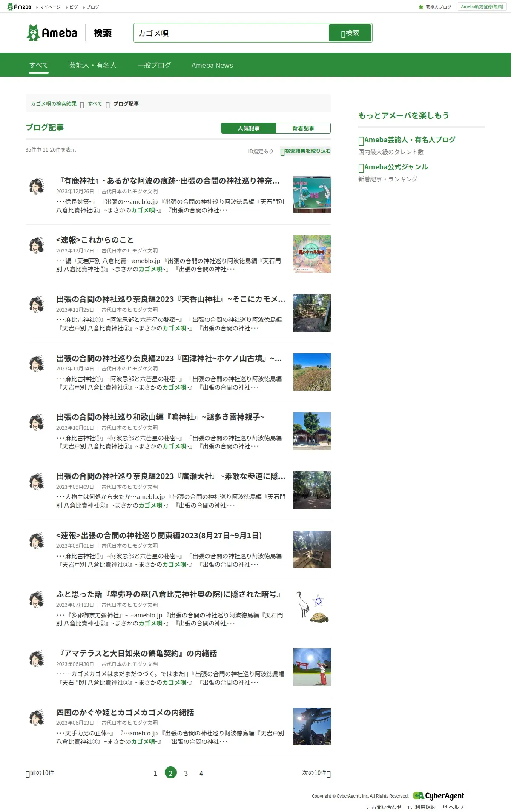The height and width of the screenshot is (812, 511).
Task: Expand 検索結果を絞り込む filter
Action: [305, 151]
